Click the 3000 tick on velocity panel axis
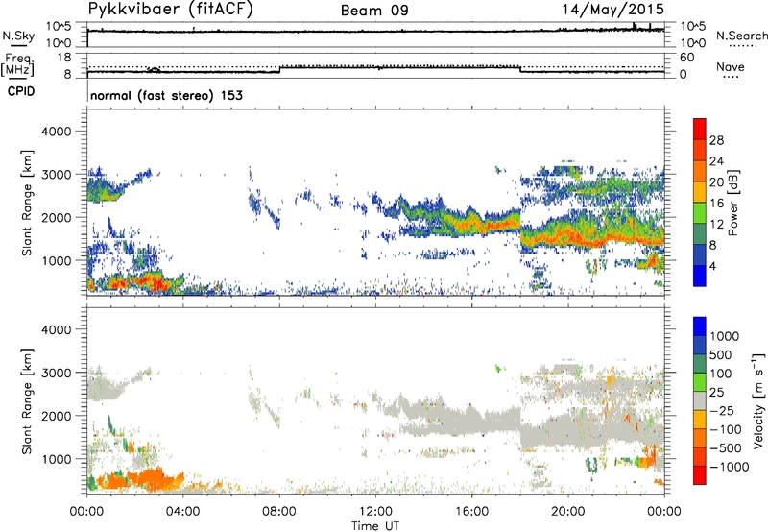Viewport: 768px width, 532px height. tap(57, 373)
